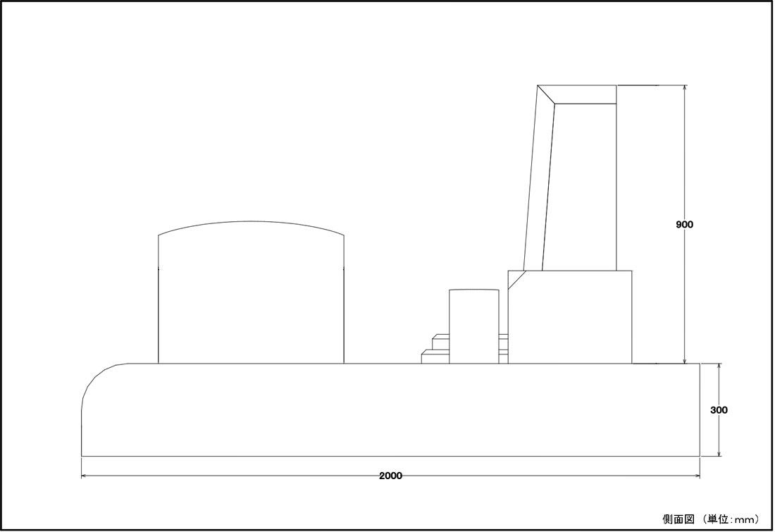Click the 側面図 (単位:mm) caption

point(711,519)
